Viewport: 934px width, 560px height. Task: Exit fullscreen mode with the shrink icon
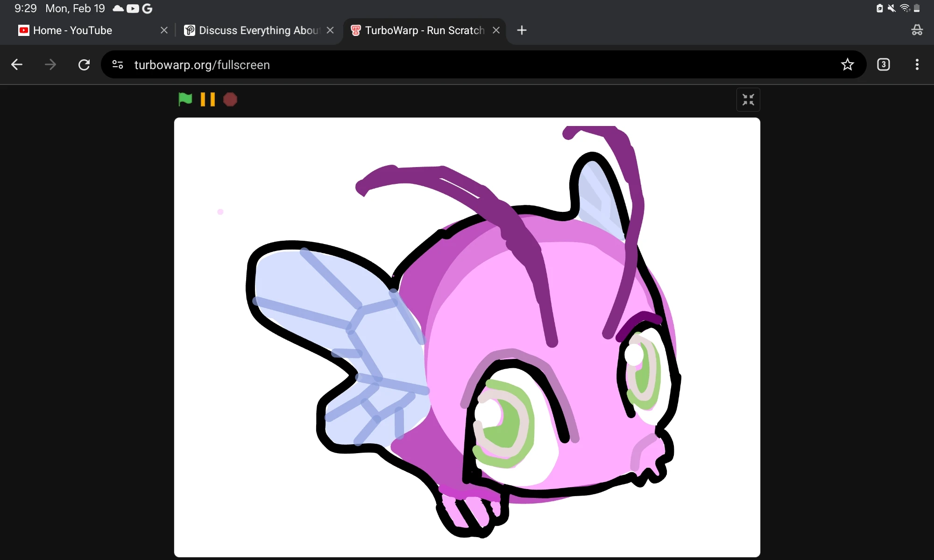pyautogui.click(x=748, y=100)
